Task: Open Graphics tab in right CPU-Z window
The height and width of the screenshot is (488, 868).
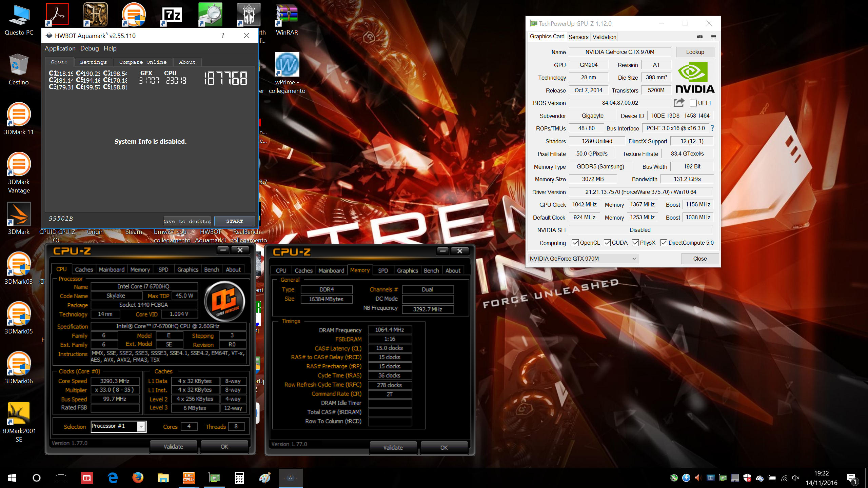Action: (x=407, y=270)
